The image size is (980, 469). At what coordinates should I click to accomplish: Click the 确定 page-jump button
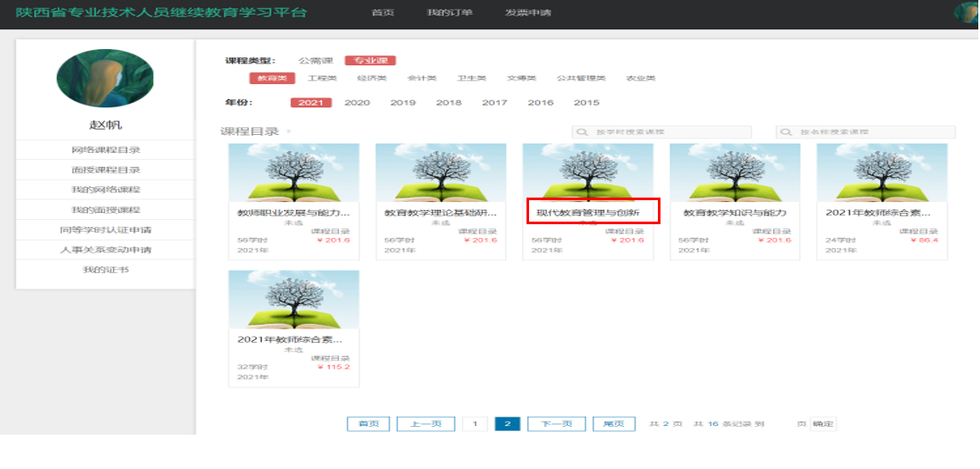tap(823, 424)
